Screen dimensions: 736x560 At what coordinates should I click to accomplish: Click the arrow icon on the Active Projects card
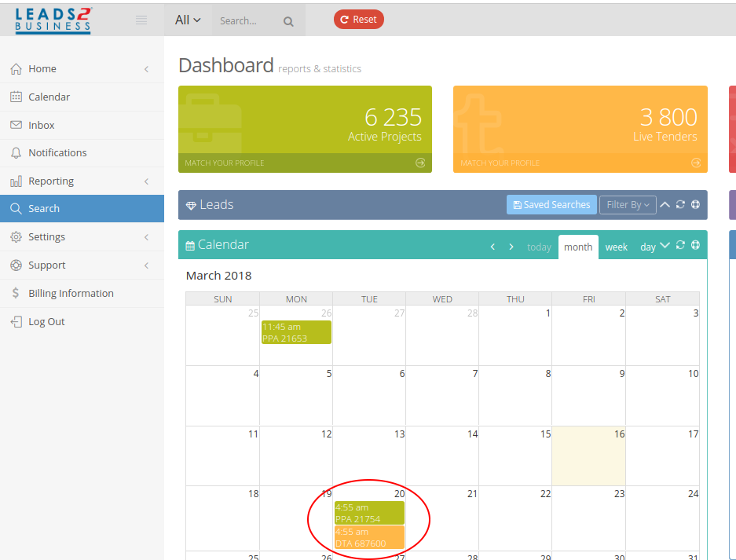point(420,163)
